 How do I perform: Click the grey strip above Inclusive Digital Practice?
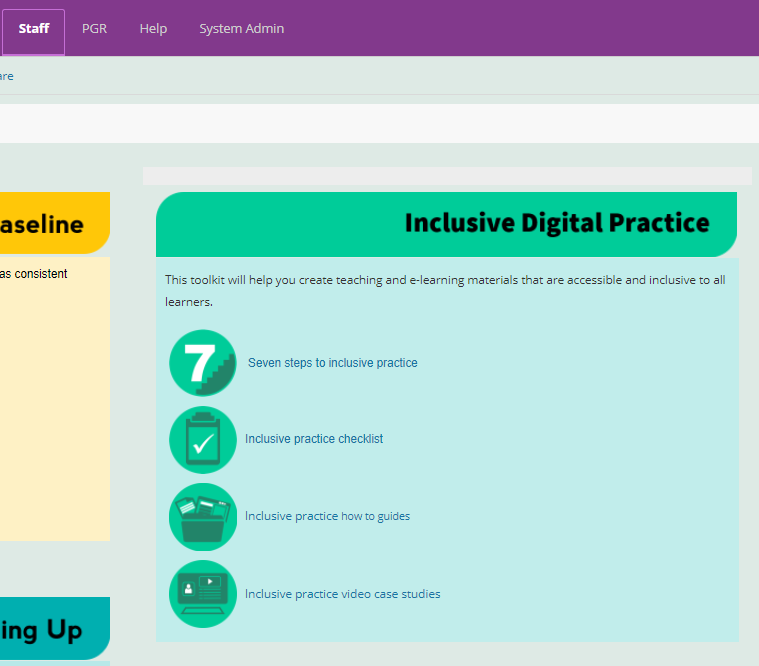tap(446, 176)
